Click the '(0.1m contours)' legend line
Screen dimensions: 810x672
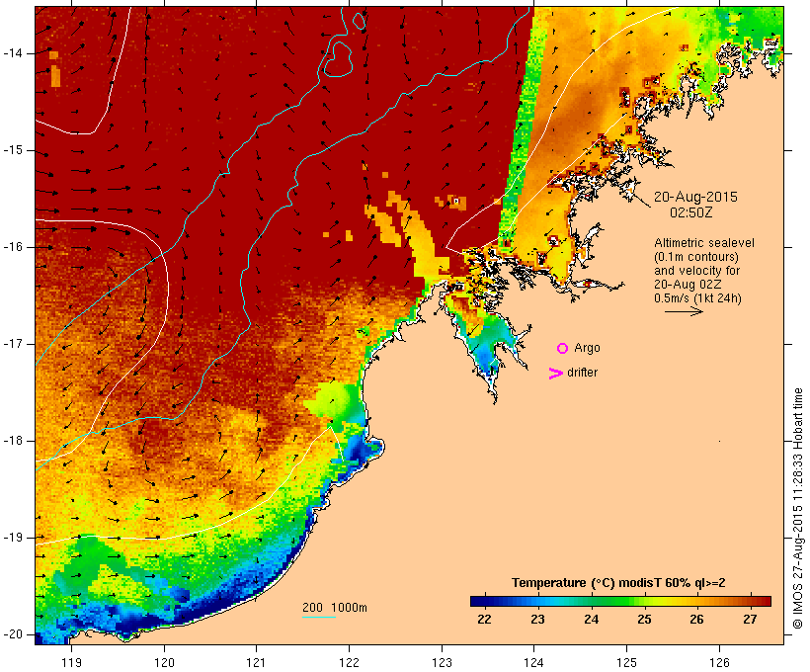click(696, 257)
